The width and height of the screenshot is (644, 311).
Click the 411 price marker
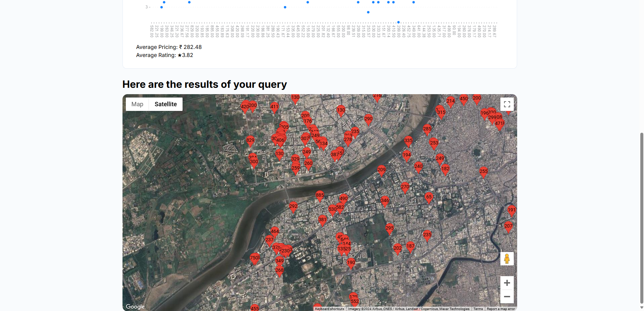click(x=275, y=109)
